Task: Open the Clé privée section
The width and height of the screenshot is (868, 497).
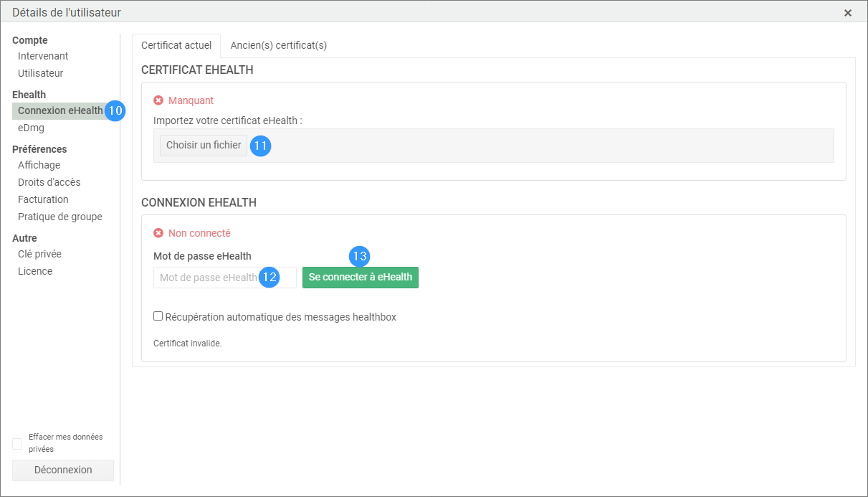Action: (x=39, y=254)
